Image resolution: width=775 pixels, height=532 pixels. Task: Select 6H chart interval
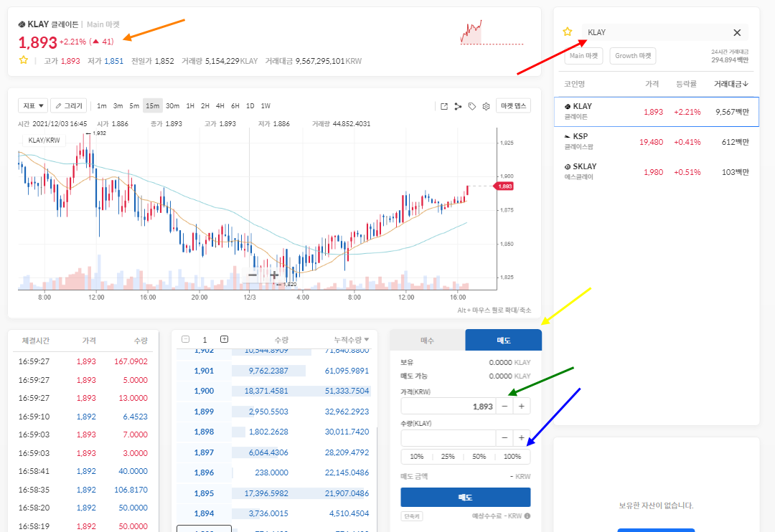click(235, 105)
